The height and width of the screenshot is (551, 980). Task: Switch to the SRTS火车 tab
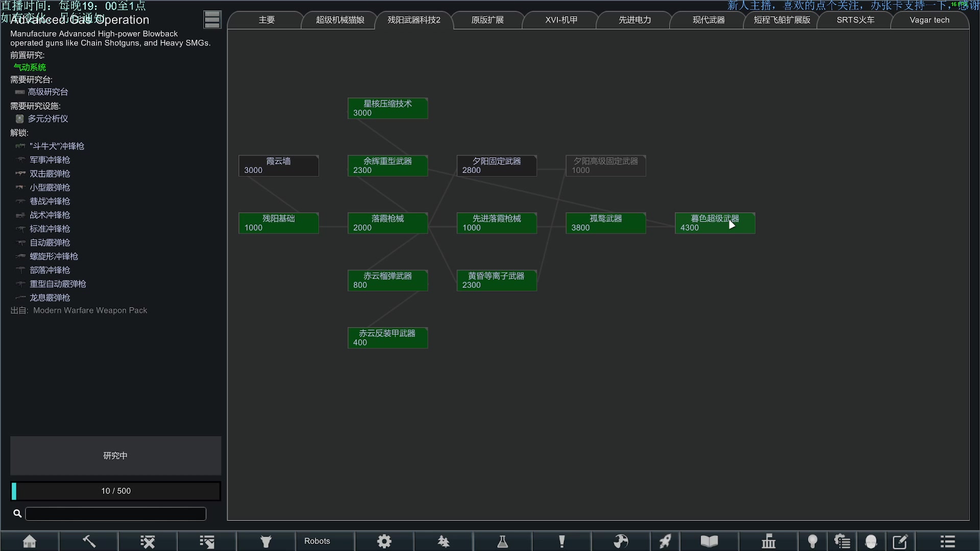[x=856, y=20]
